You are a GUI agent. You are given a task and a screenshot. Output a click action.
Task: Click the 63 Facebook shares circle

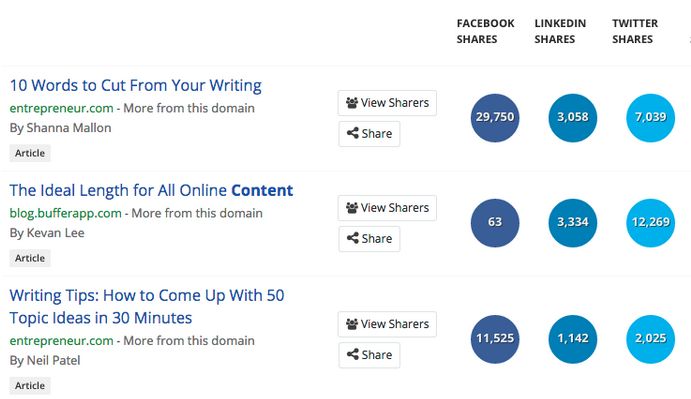tap(495, 223)
